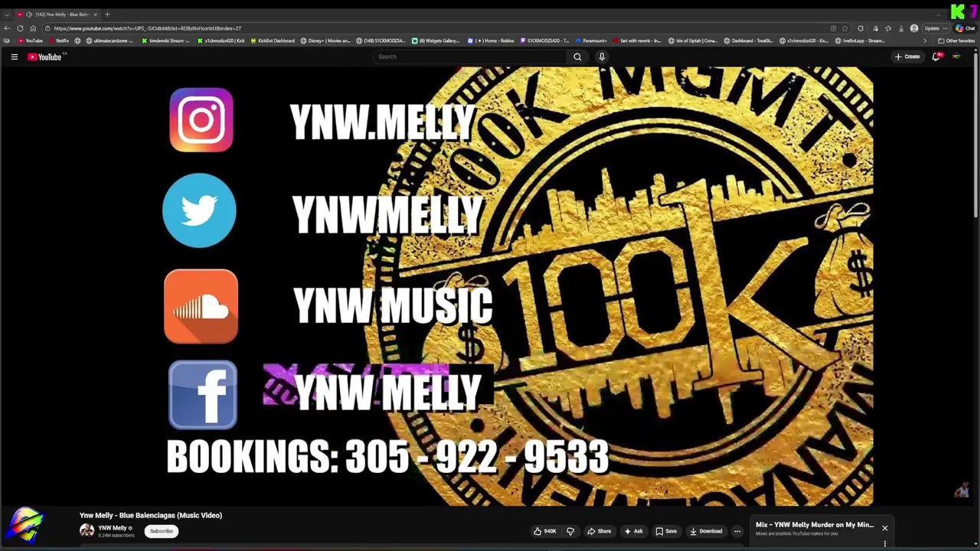Open the split screen icon in address bar
The image size is (980, 551).
[x=833, y=28]
